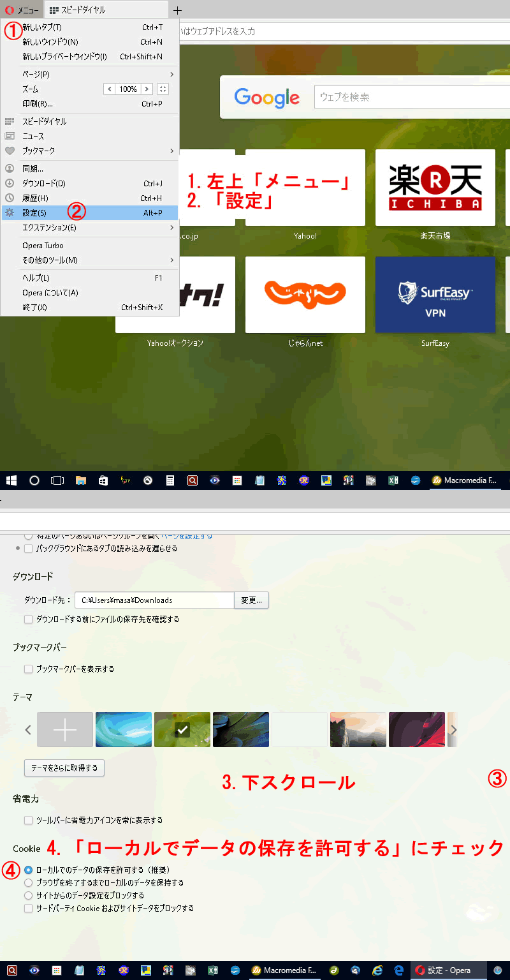Select ローカルでのデータの保存を許可する radio option
The image size is (510, 980).
point(28,870)
